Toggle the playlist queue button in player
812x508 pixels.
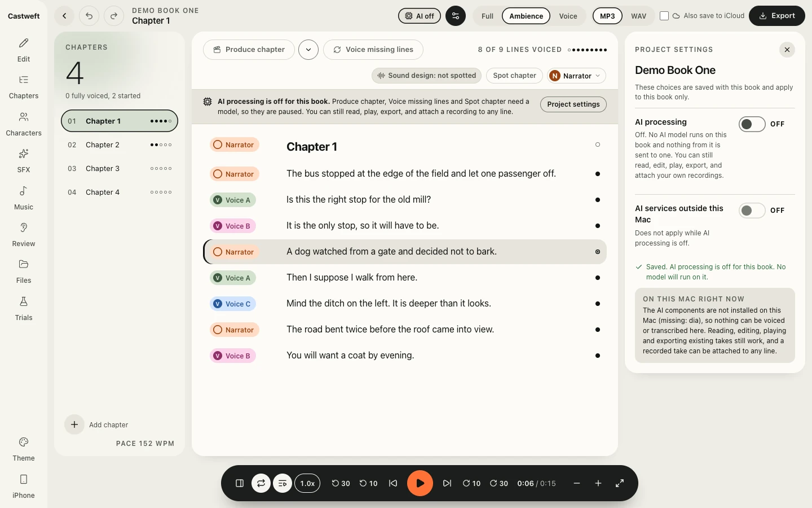pos(283,483)
